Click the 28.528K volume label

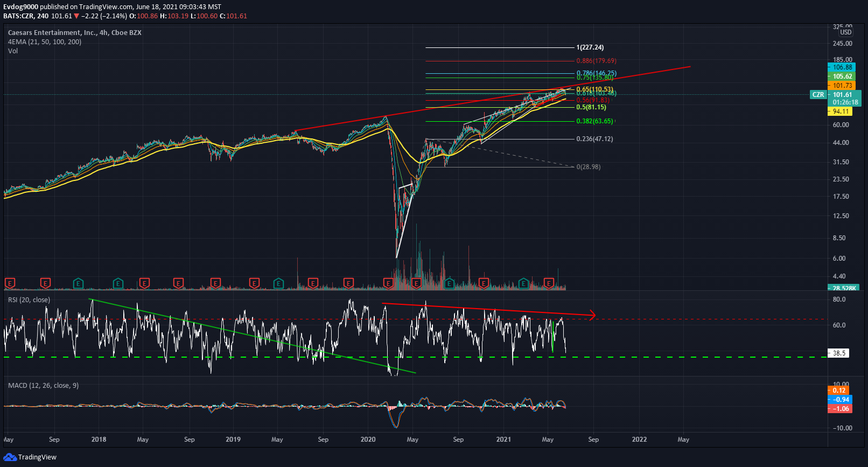pos(843,288)
